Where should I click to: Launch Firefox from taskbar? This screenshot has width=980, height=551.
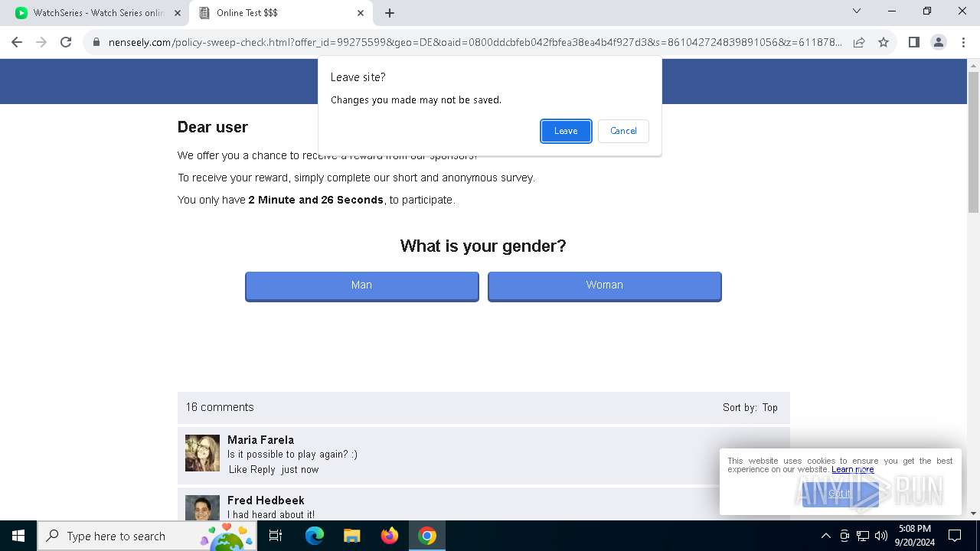390,536
